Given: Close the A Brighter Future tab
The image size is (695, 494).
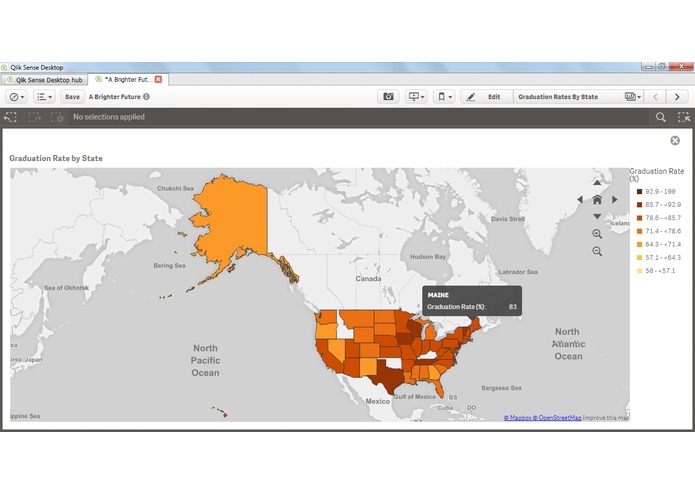Looking at the screenshot, I should point(158,79).
